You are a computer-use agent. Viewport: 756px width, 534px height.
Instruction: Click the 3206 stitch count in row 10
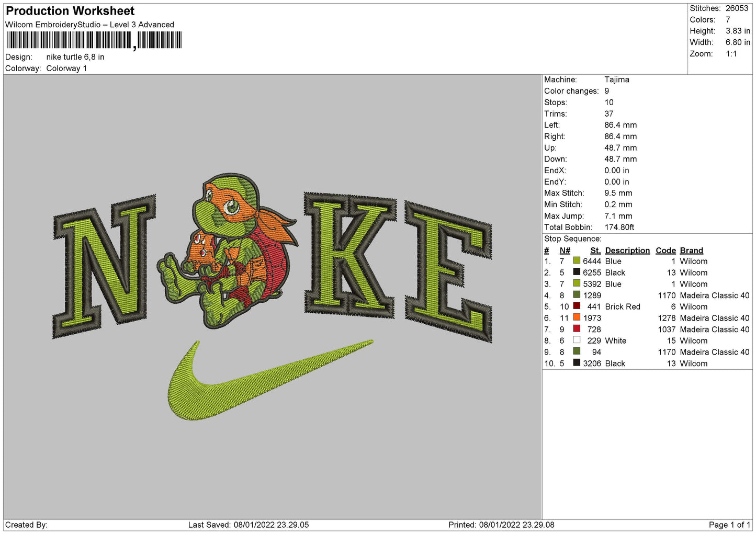(592, 363)
